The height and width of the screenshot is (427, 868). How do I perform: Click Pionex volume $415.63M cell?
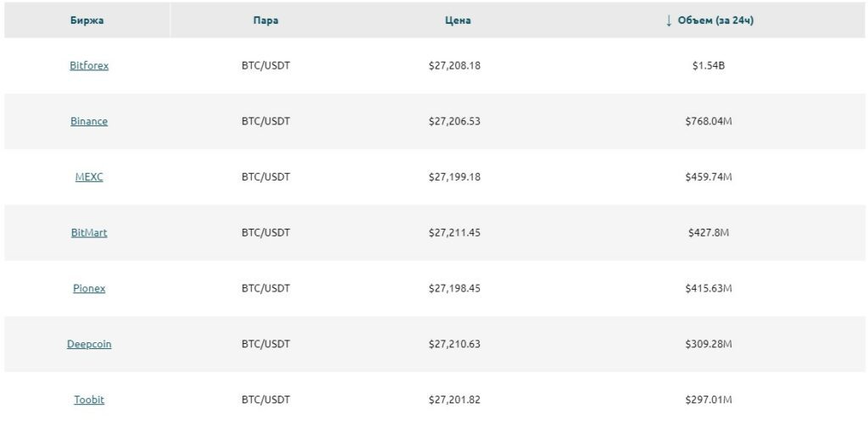(709, 288)
